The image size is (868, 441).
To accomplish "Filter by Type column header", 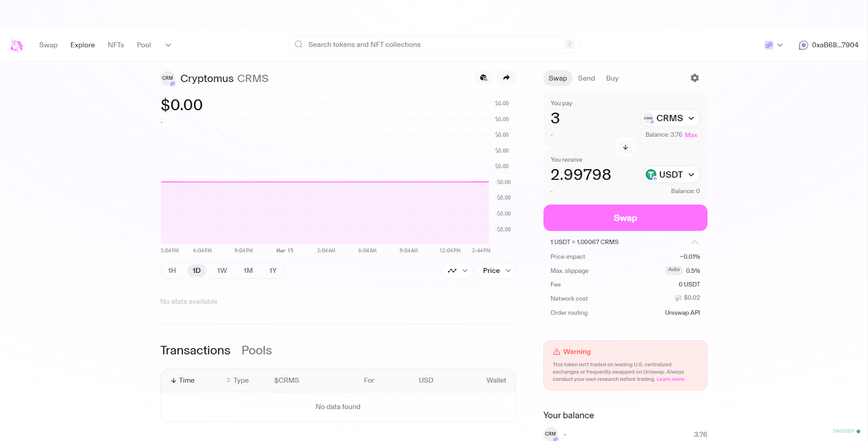I will click(238, 380).
